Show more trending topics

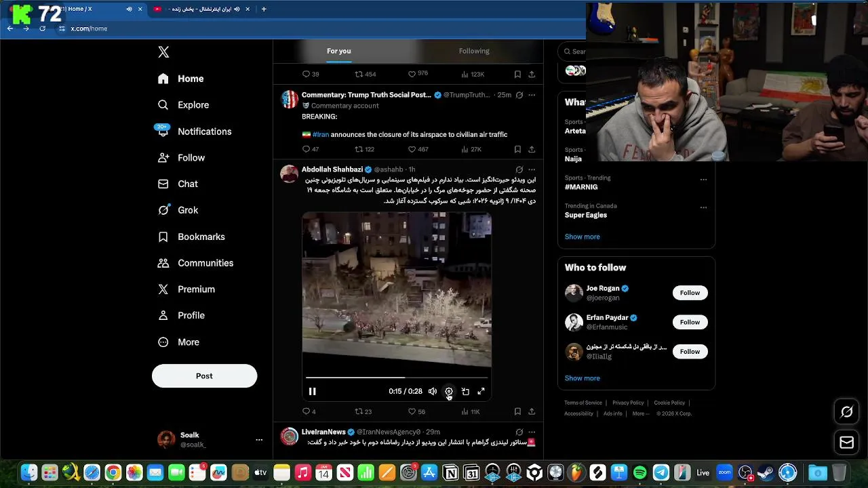pos(583,237)
